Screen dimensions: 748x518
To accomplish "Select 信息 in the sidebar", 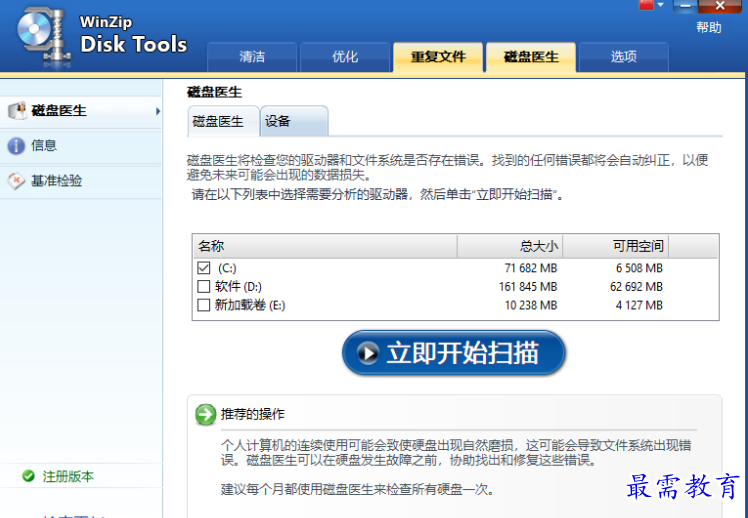I will 81,146.
